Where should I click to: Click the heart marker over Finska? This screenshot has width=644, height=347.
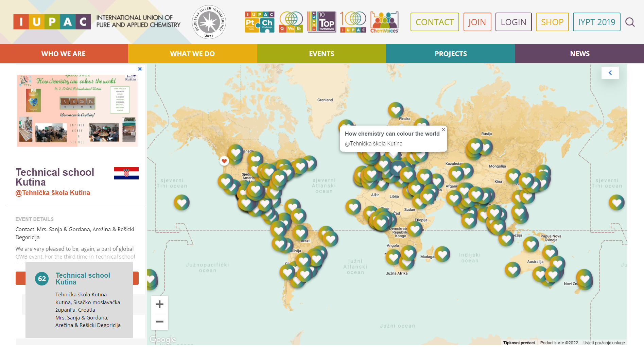[396, 110]
